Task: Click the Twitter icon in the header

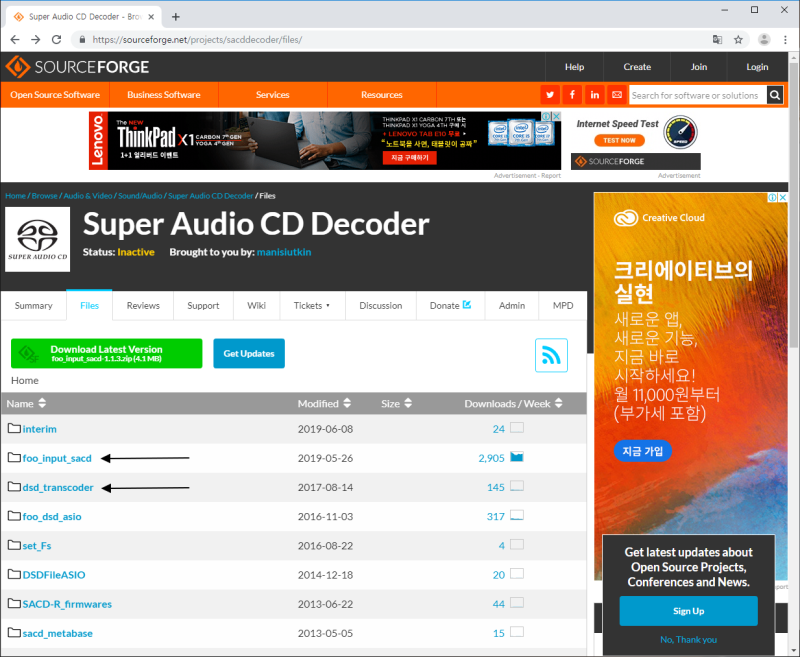Action: coord(551,94)
